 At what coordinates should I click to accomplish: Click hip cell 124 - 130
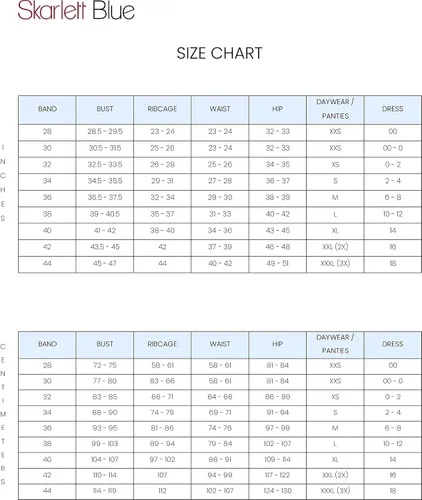[x=278, y=491]
